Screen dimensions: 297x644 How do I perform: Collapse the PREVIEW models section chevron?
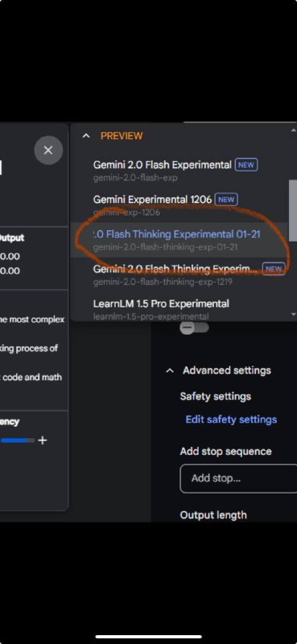(86, 136)
